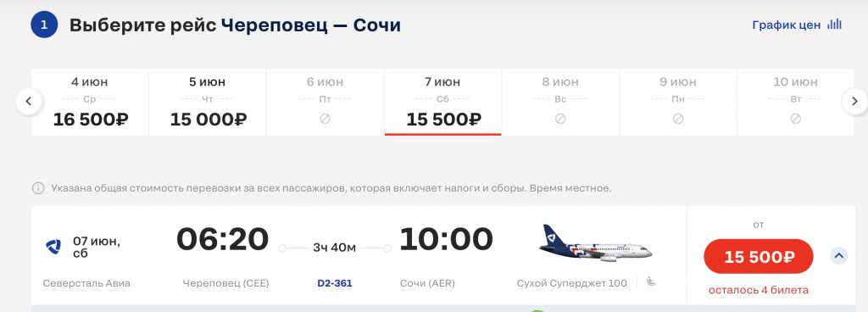
Task: Click the Северсталь Авиа airline logo
Action: (53, 246)
